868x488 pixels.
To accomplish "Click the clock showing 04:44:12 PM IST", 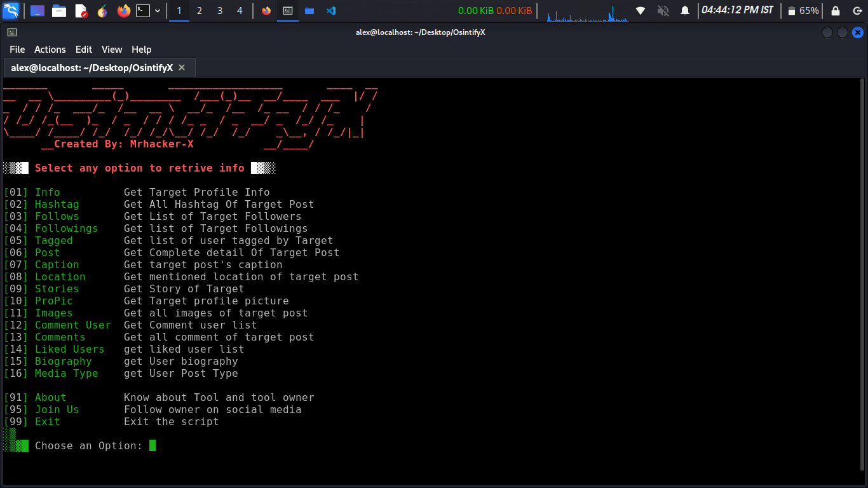I will click(x=737, y=11).
